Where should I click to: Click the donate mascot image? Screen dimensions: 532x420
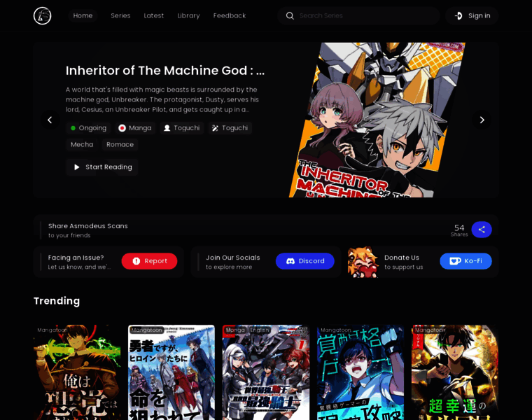click(363, 262)
